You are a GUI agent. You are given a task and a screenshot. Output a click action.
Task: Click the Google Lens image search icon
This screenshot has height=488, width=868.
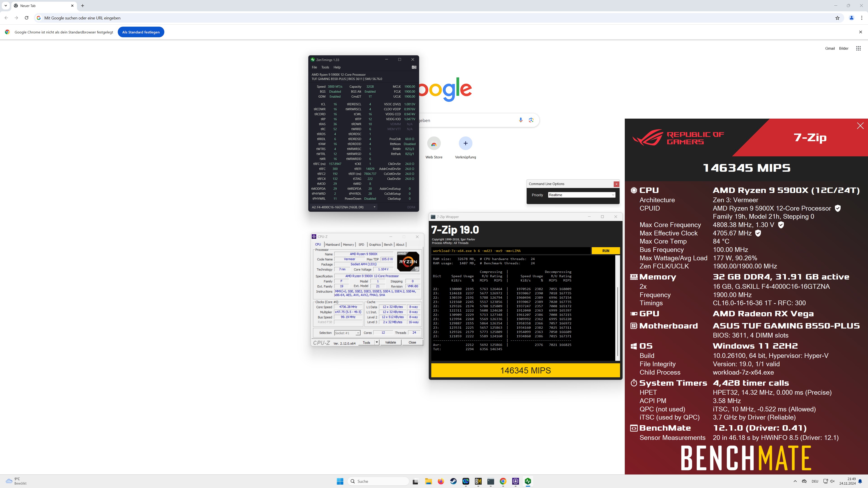(531, 120)
